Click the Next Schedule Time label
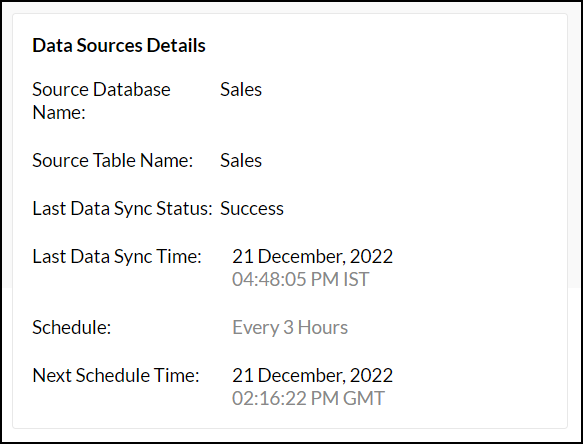Viewport: 583px width, 444px height. pos(116,376)
